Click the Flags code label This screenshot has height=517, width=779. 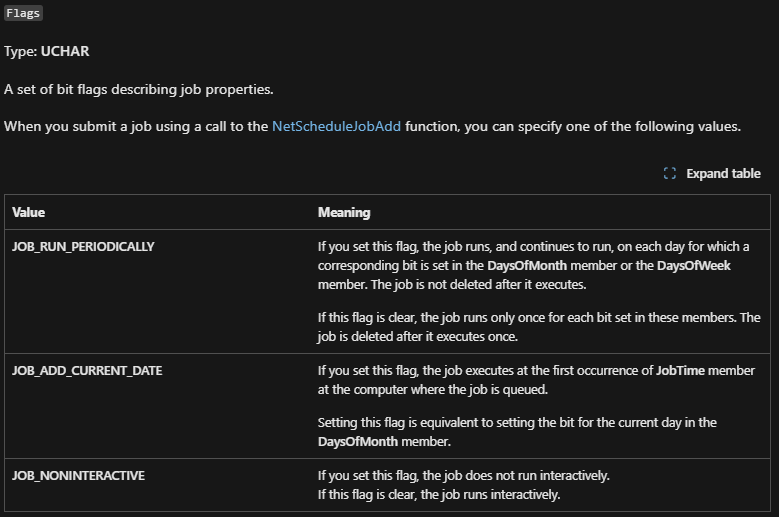(x=23, y=13)
